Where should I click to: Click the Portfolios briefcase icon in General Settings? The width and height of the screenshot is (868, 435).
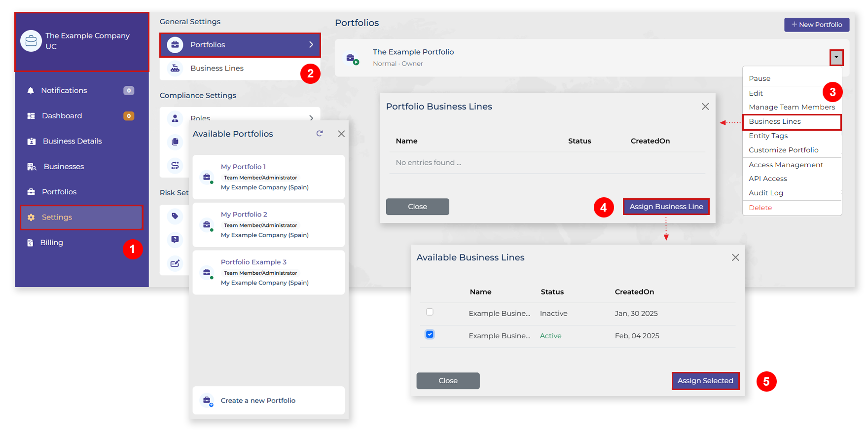[x=175, y=45]
